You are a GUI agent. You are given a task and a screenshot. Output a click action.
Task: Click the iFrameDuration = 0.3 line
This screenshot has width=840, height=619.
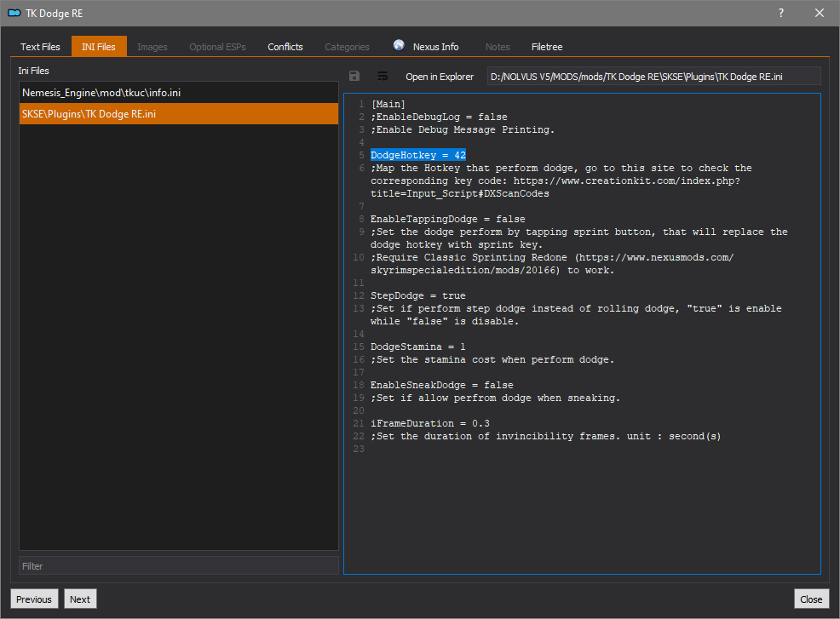[429, 423]
